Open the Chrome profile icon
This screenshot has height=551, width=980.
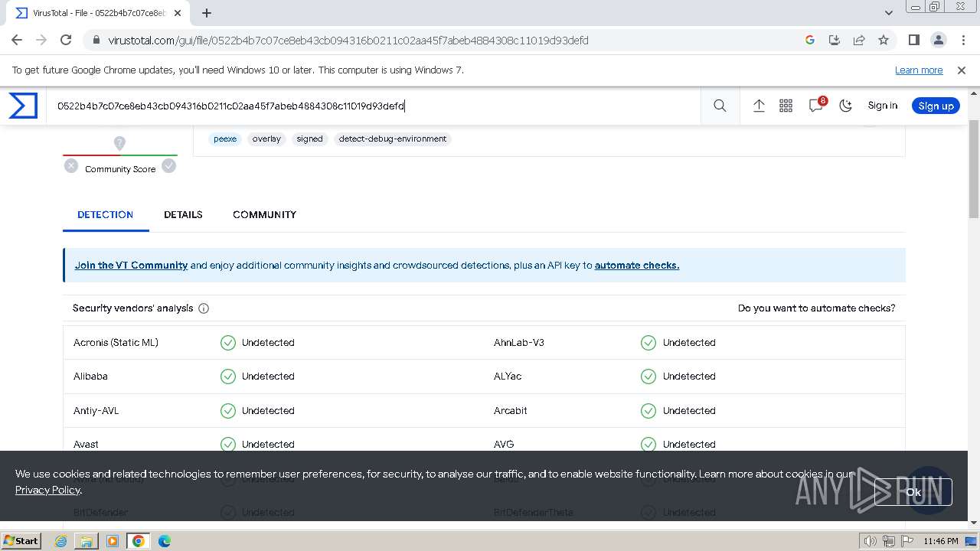[x=938, y=40]
